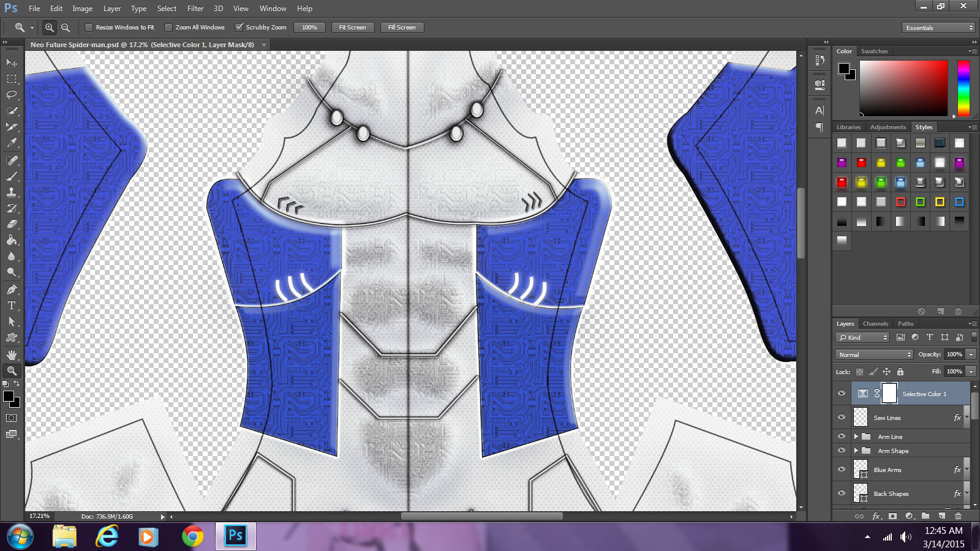This screenshot has width=980, height=551.
Task: Enable Zoom All Windows checkbox
Action: coord(168,28)
